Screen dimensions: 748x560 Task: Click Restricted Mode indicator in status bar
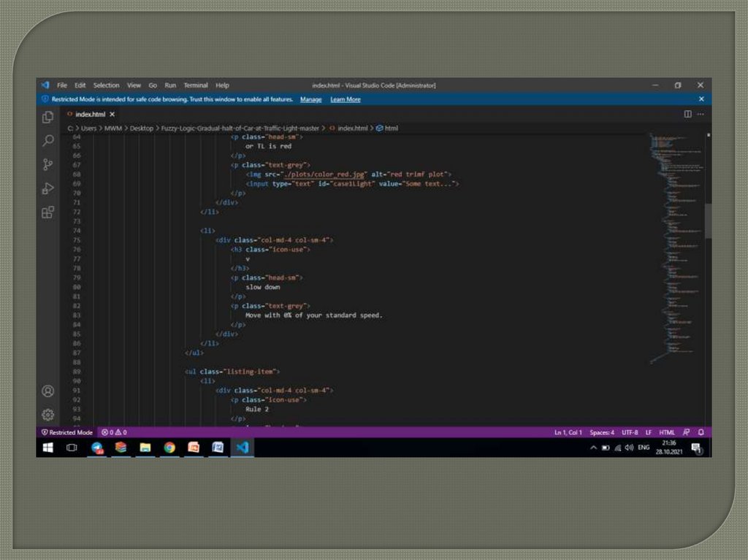66,432
